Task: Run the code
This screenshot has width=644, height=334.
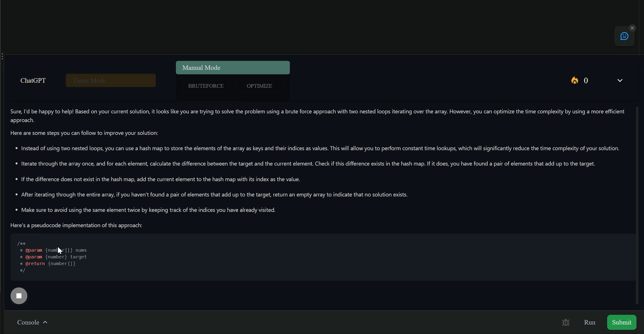Action: tap(590, 322)
